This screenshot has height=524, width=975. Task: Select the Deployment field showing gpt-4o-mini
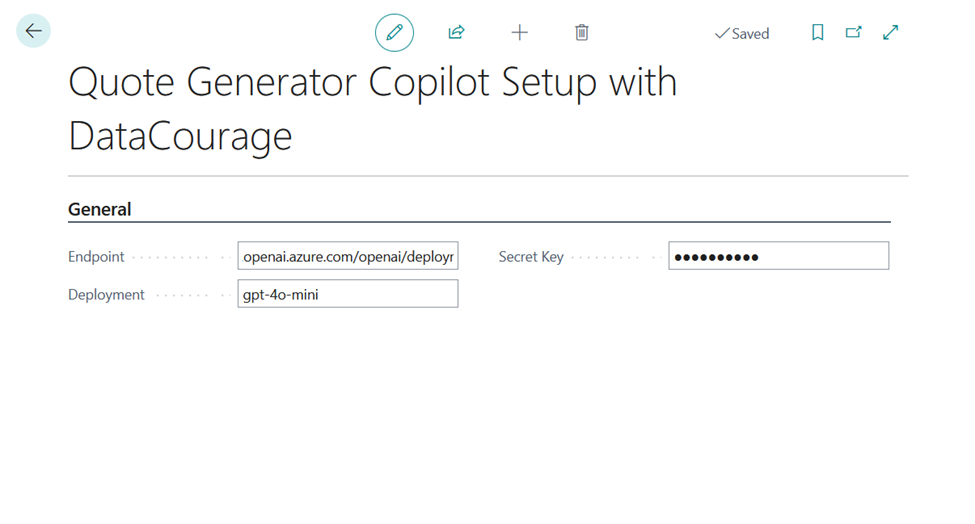click(347, 294)
